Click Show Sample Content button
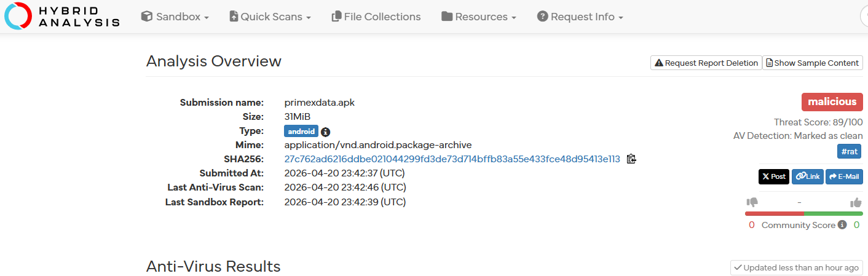Viewport: 868px width, 276px height. coord(813,63)
